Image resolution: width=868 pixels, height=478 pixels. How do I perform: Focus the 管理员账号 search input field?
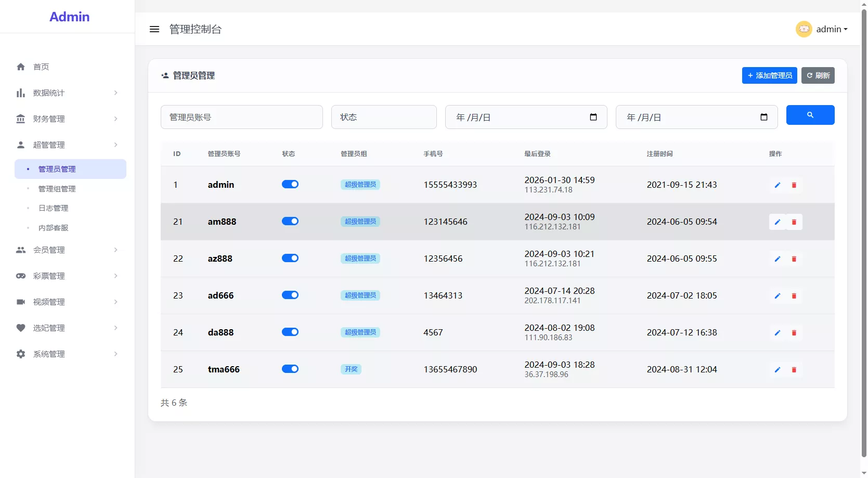[241, 117]
